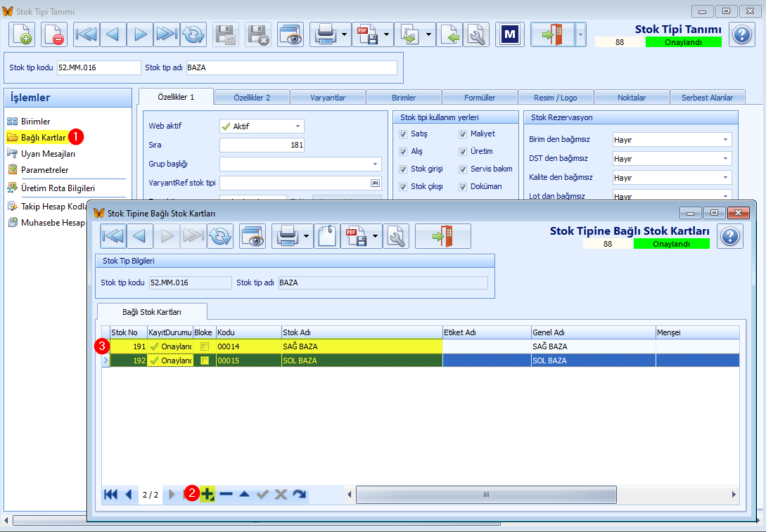The image size is (766, 532).
Task: Switch to the Formüller tab
Action: [480, 98]
